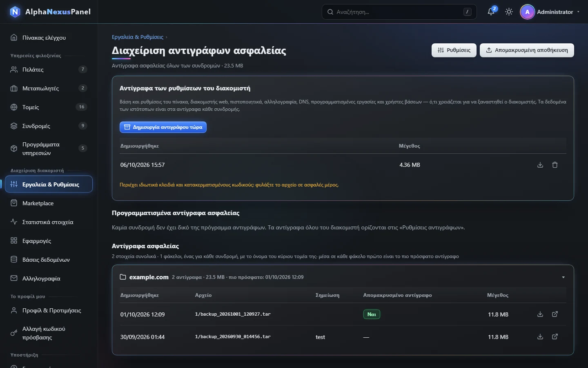
Task: Focus the Αναζήτηση search field
Action: [x=399, y=12]
